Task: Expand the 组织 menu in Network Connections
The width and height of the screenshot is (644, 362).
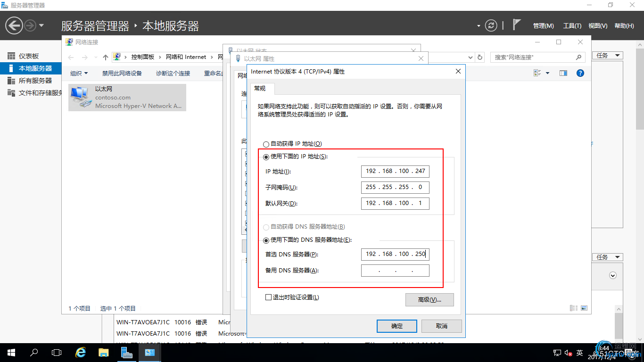Action: click(x=79, y=73)
